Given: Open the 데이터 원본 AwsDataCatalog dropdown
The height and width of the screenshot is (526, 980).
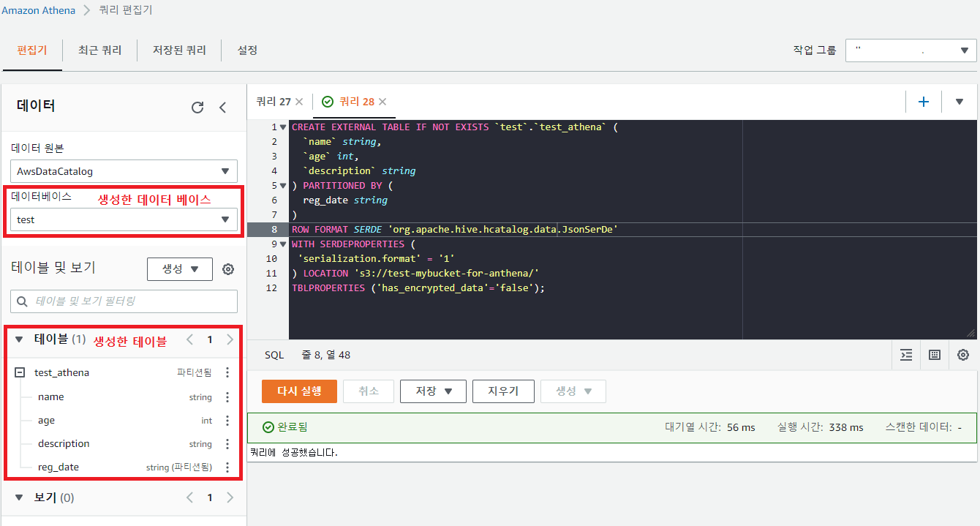Looking at the screenshot, I should coord(124,172).
